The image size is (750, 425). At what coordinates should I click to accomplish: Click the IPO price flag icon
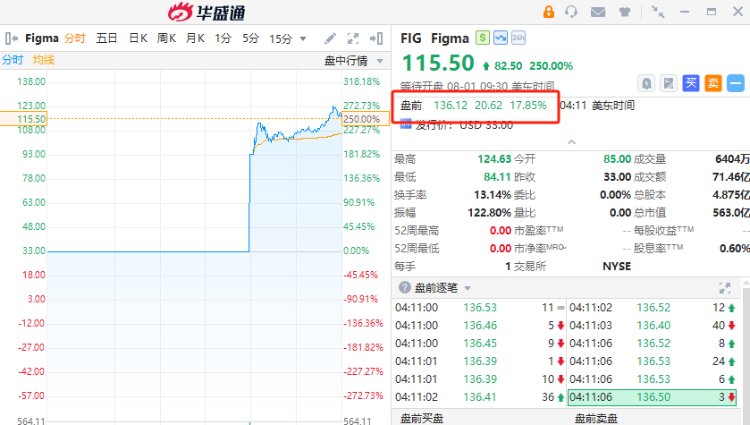[x=406, y=125]
